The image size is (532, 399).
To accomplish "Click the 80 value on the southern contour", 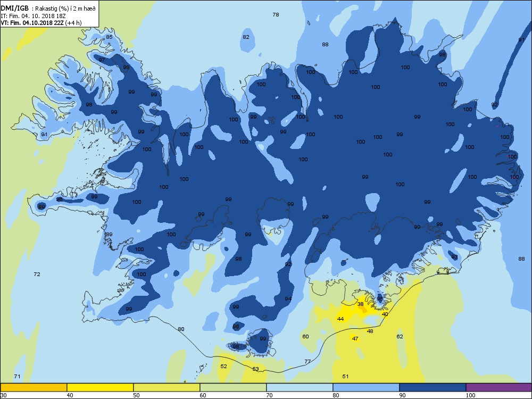I will pos(181,329).
